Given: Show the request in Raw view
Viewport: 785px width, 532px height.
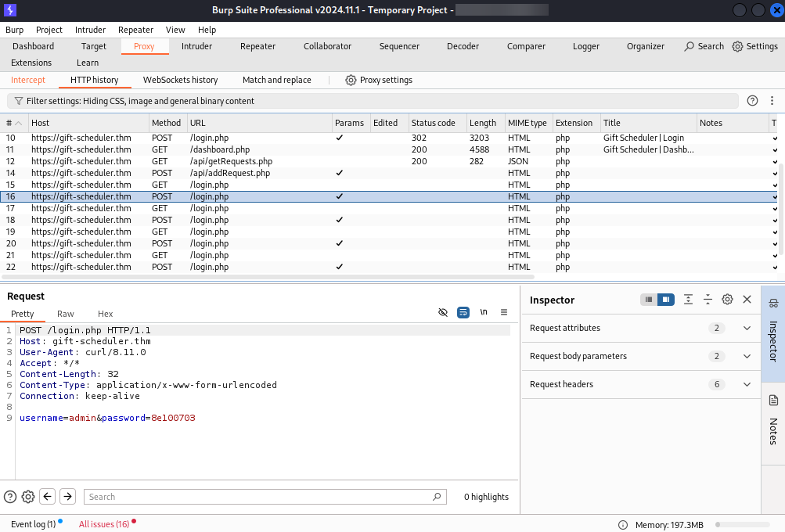Looking at the screenshot, I should (66, 314).
